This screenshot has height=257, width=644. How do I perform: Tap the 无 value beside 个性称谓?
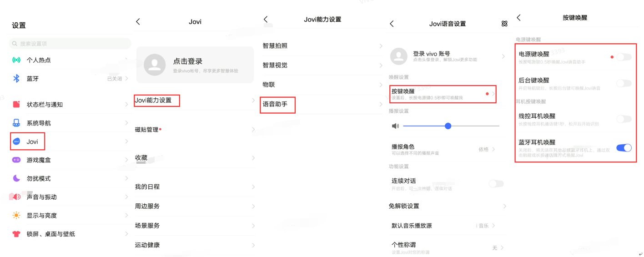click(x=494, y=248)
